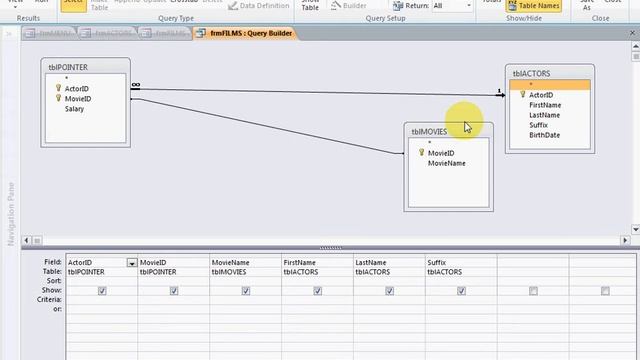Screen dimensions: 640x360
Task: Click the Save As button
Action: tap(587, 5)
